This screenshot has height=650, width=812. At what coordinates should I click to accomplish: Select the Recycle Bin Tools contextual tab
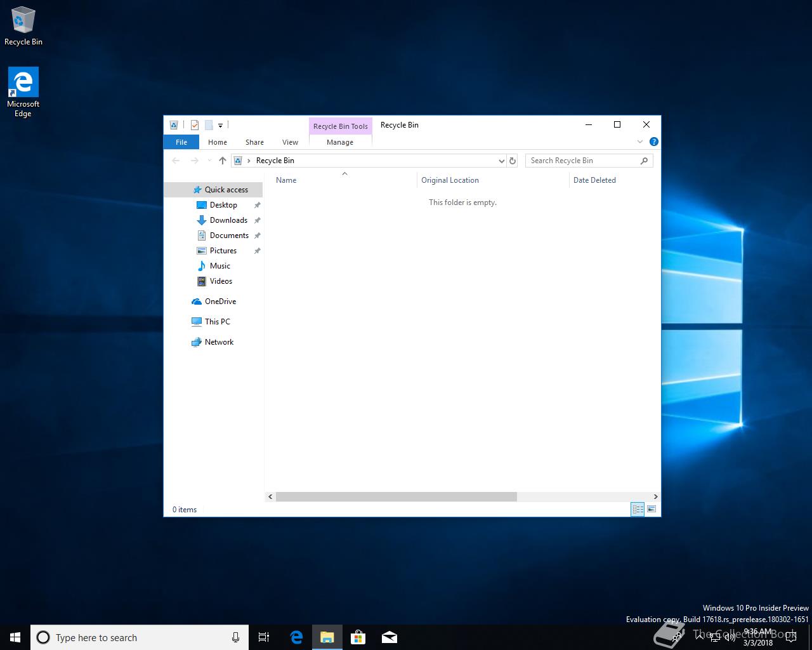pyautogui.click(x=341, y=126)
